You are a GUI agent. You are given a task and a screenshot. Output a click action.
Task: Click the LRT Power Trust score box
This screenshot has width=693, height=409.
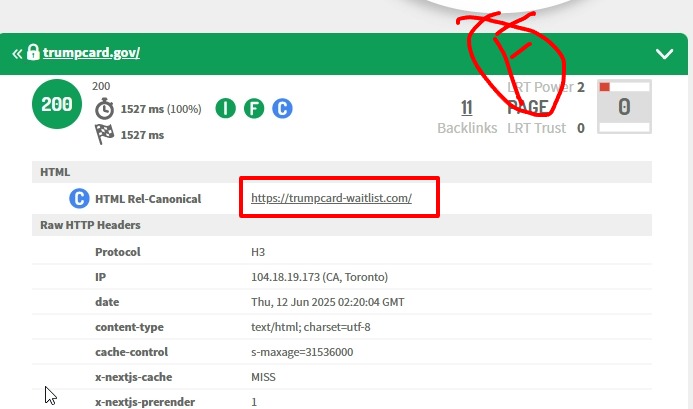pyautogui.click(x=624, y=107)
